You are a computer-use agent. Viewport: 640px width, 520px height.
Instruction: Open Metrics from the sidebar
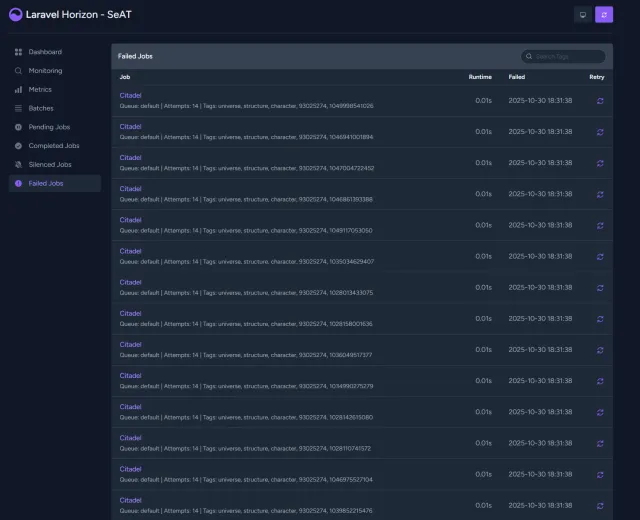(40, 90)
